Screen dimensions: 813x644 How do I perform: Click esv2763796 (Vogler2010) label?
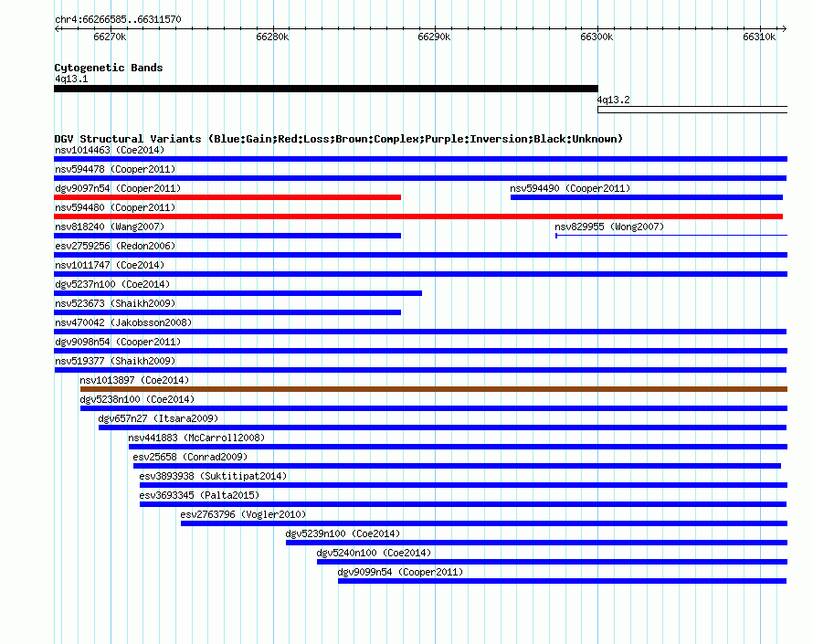pyautogui.click(x=243, y=514)
